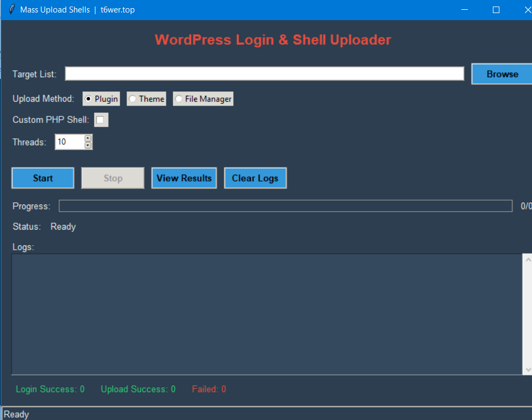Click the 'Target List:' label
532x420 pixels.
pyautogui.click(x=34, y=74)
